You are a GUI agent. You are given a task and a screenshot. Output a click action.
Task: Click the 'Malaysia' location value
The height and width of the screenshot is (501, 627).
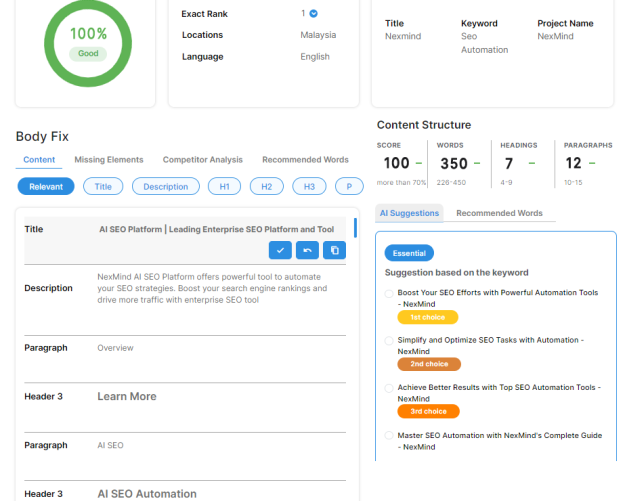click(x=318, y=35)
